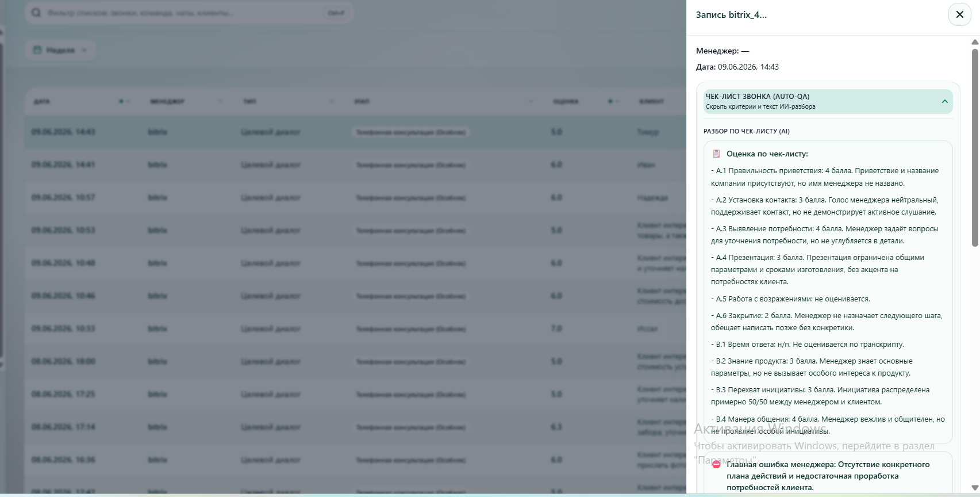Close the Запись bitrix_4 side panel
The height and width of the screenshot is (497, 980).
tap(959, 14)
